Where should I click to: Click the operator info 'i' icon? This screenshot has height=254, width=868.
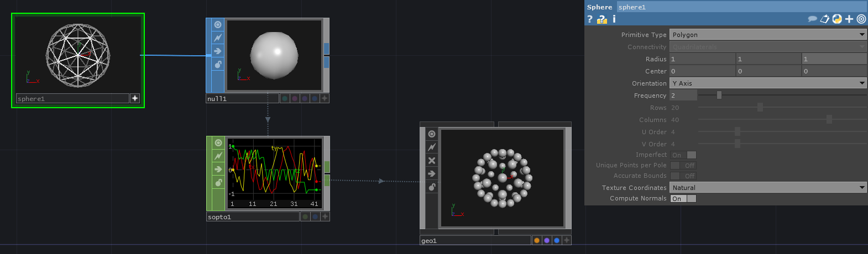click(x=614, y=19)
